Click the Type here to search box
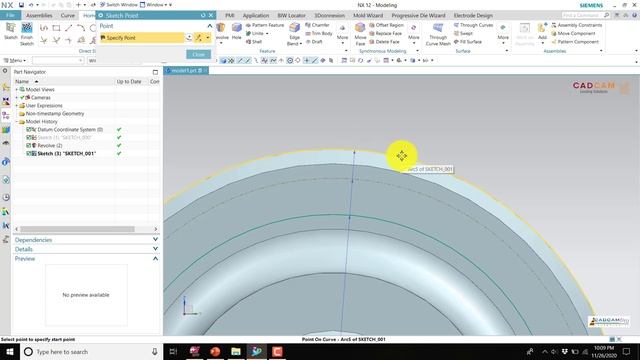640x360 pixels. pos(91,351)
